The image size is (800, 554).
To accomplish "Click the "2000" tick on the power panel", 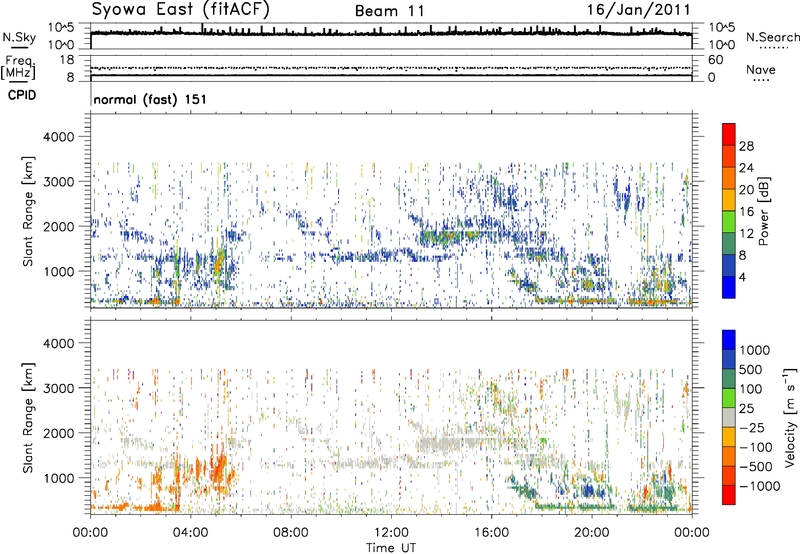I will click(x=59, y=226).
